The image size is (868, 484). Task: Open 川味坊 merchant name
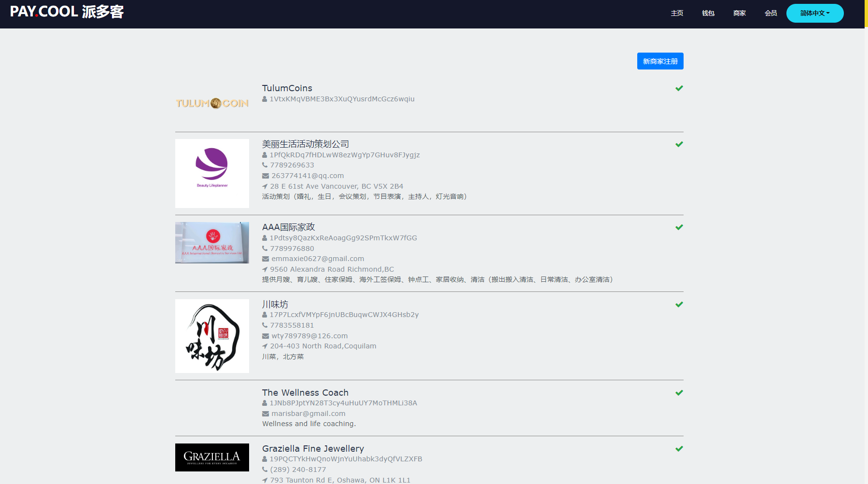click(x=275, y=304)
